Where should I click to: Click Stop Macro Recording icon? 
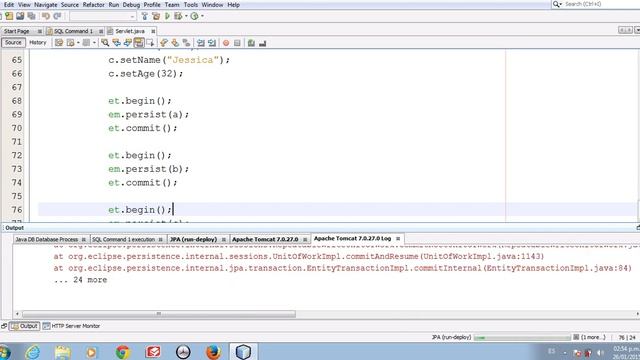237,43
